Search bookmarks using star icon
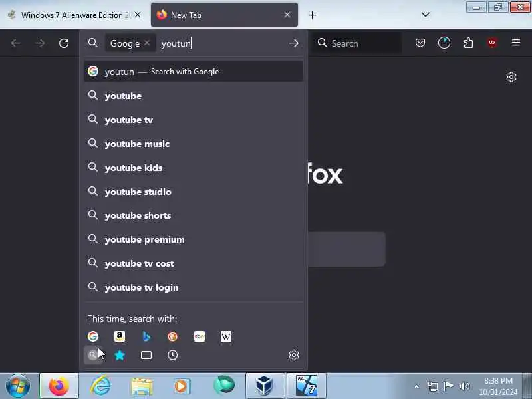This screenshot has height=399, width=532. [120, 355]
